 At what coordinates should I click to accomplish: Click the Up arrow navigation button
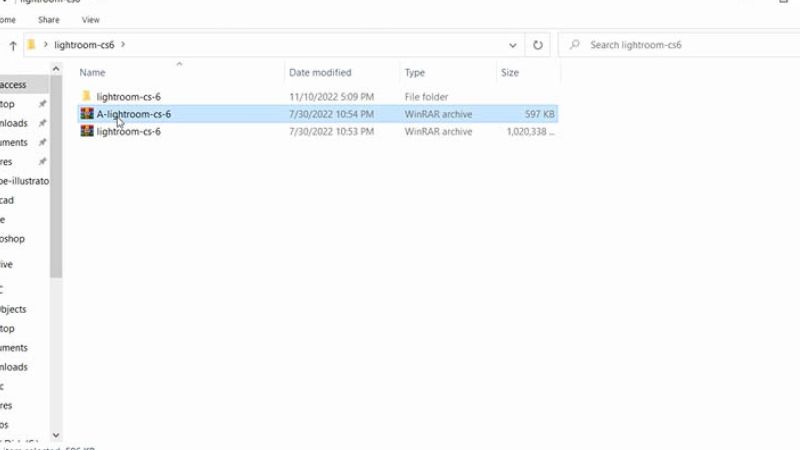[13, 45]
